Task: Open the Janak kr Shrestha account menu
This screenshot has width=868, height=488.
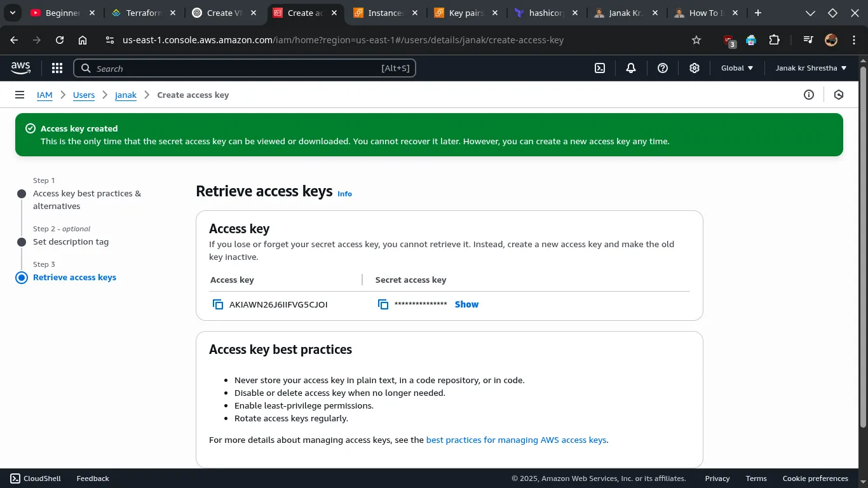Action: click(x=810, y=68)
